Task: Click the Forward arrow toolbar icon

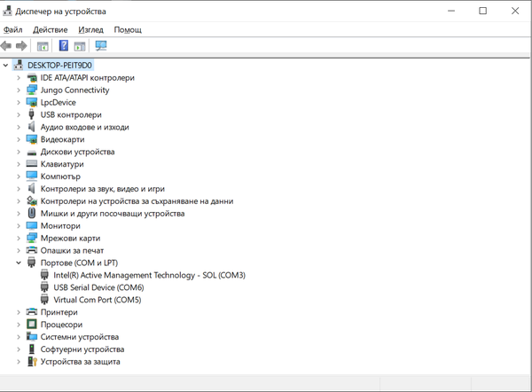Action: [x=21, y=46]
